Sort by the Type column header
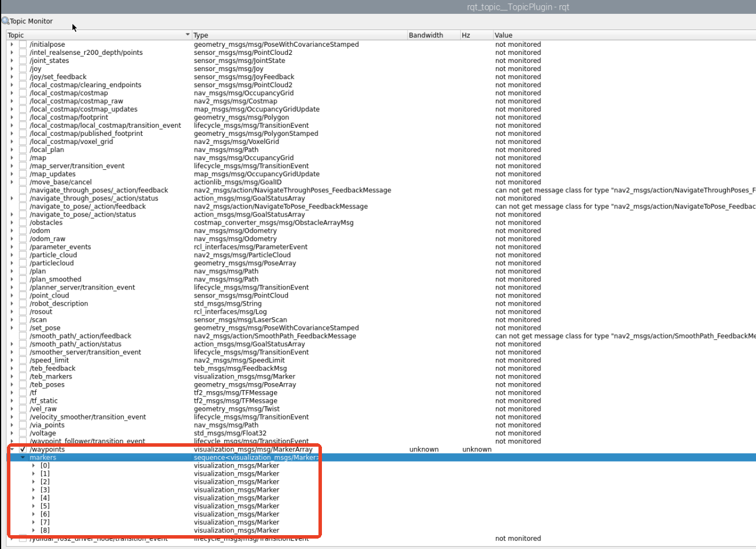This screenshot has width=756, height=549. click(299, 35)
